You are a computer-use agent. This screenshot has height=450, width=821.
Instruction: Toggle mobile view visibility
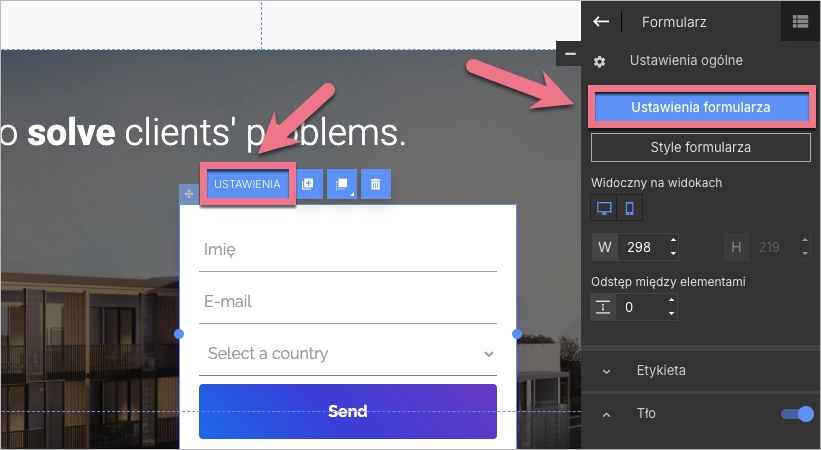point(629,209)
